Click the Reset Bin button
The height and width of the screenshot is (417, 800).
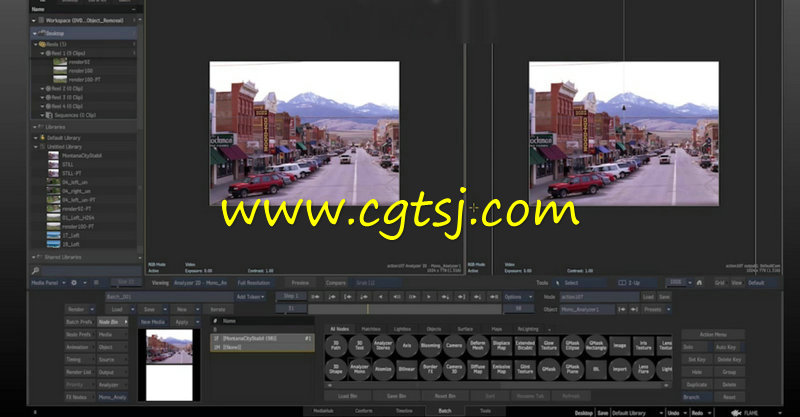pyautogui.click(x=445, y=396)
